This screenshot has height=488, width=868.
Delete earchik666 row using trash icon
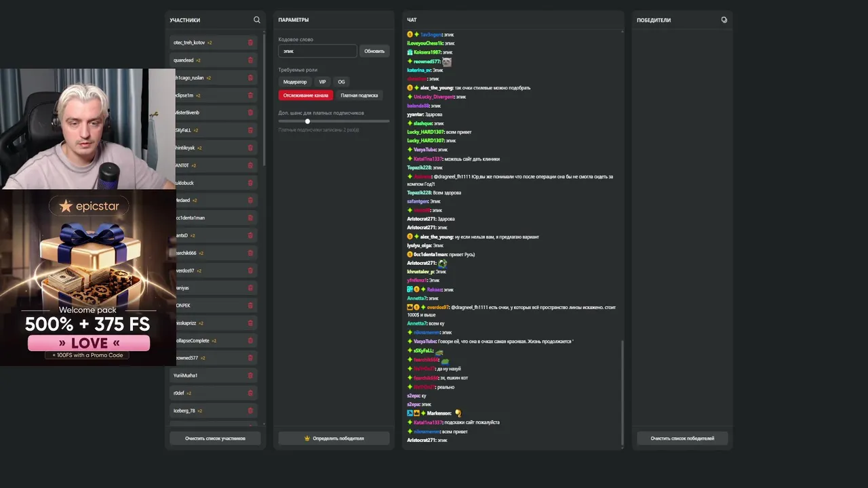tap(250, 253)
